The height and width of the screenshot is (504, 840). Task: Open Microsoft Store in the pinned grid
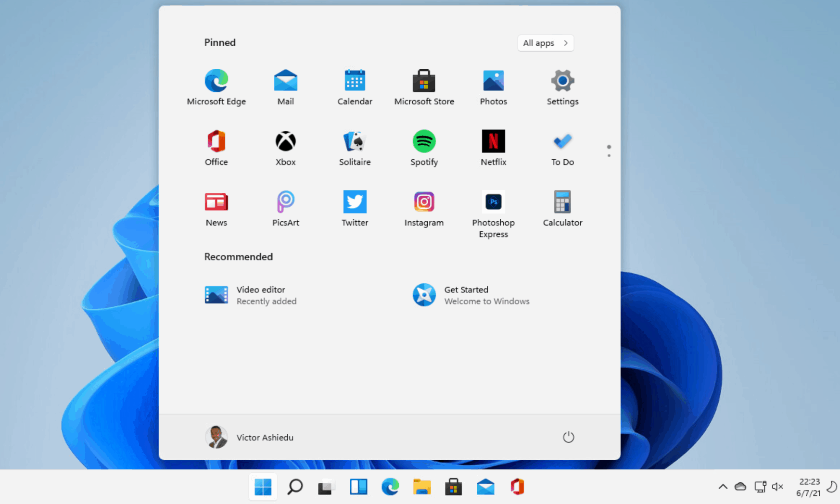(x=424, y=88)
